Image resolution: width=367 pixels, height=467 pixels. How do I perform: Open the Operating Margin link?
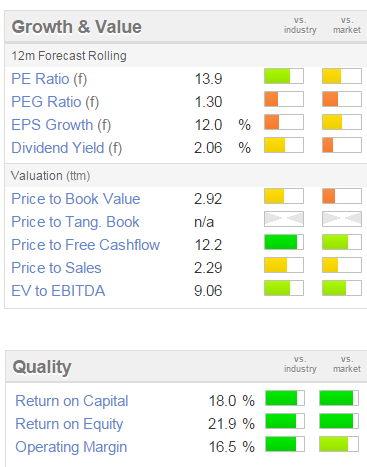pos(71,447)
